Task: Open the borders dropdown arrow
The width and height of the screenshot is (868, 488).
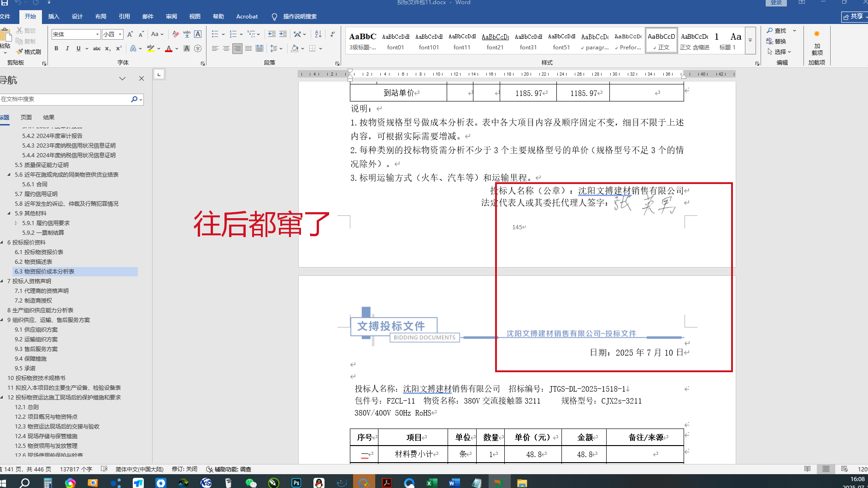Action: [x=320, y=48]
